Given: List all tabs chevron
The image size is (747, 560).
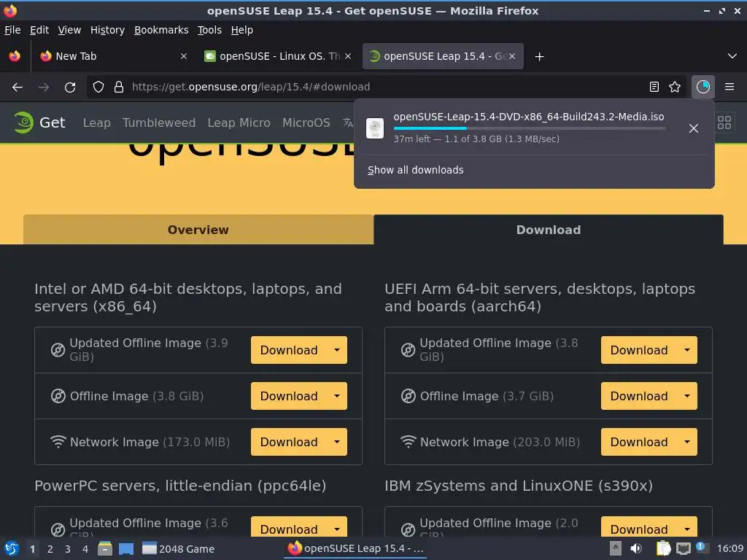Looking at the screenshot, I should 732,56.
